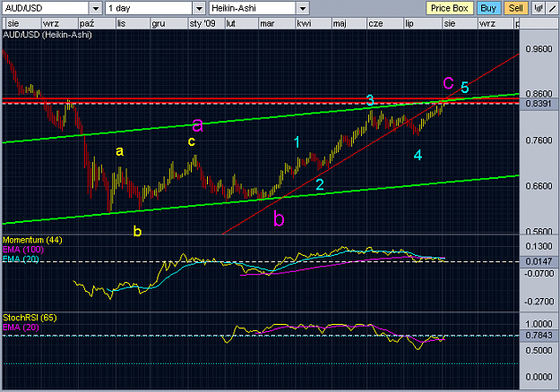The image size is (560, 392).
Task: Select the yellow wave label c
Action: click(x=192, y=141)
